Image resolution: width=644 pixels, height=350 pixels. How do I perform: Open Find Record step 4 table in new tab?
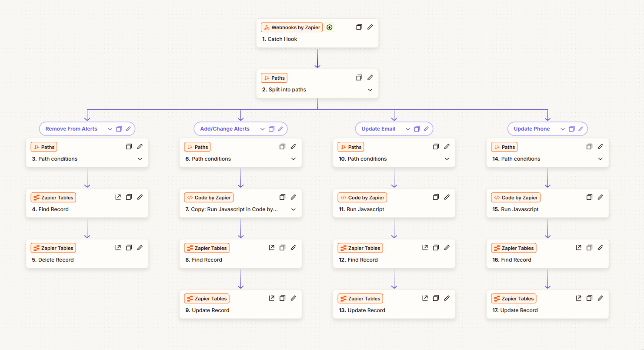[x=118, y=197]
